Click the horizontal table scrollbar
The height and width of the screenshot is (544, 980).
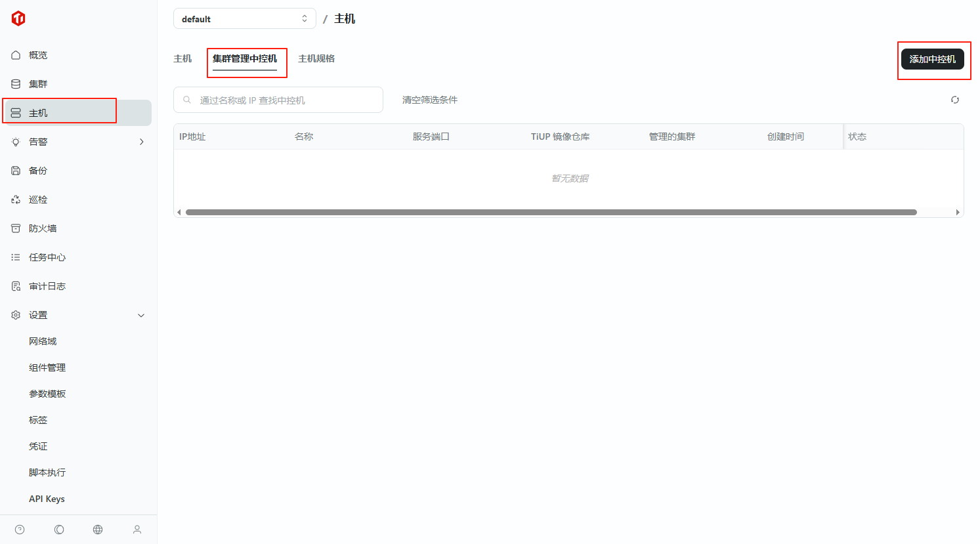coord(551,212)
